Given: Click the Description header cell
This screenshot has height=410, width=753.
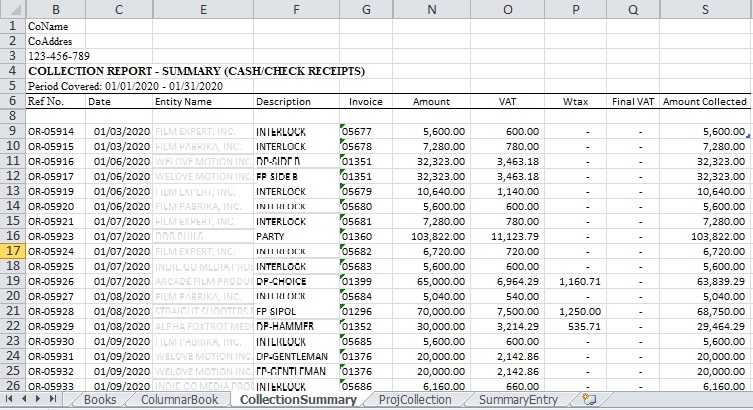Looking at the screenshot, I should coord(296,101).
